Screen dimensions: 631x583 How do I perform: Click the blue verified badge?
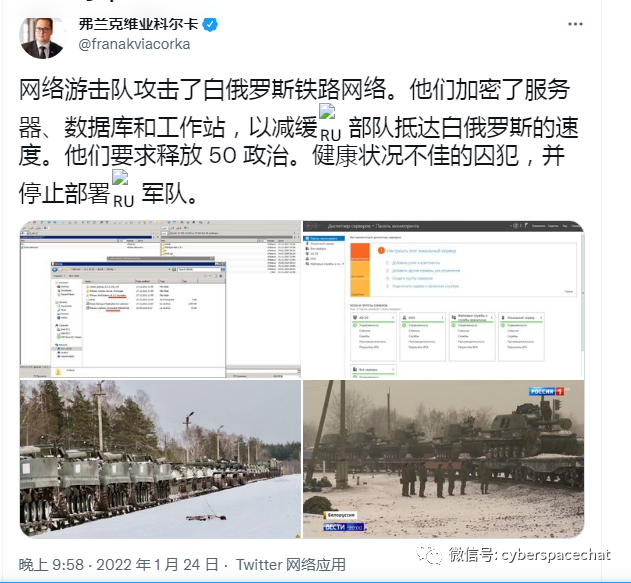click(210, 25)
